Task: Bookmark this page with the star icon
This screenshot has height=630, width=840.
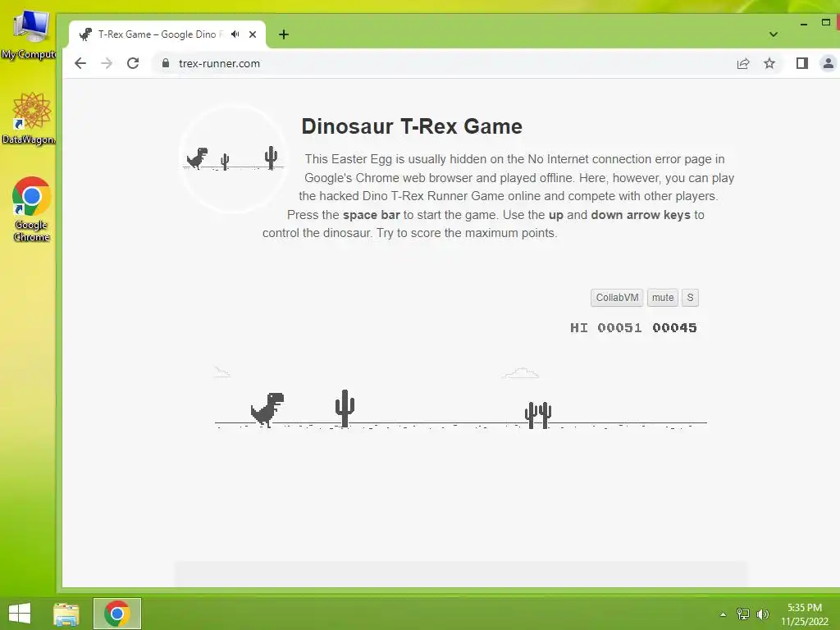Action: pyautogui.click(x=769, y=64)
